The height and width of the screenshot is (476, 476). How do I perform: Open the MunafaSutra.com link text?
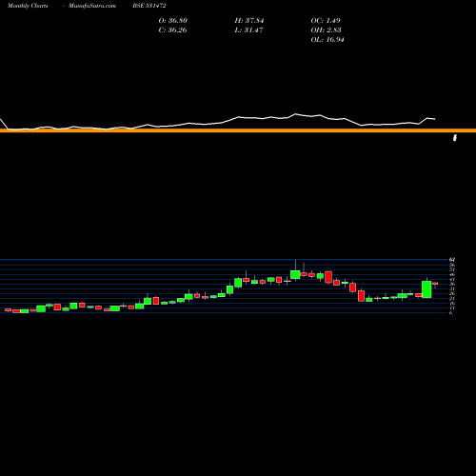[x=92, y=6]
